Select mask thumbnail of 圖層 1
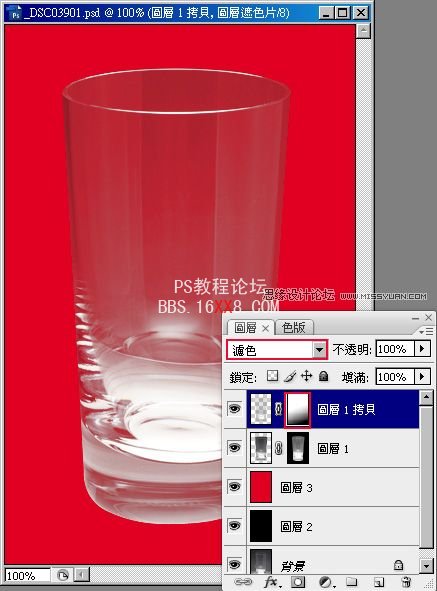The height and width of the screenshot is (591, 437). tap(298, 448)
